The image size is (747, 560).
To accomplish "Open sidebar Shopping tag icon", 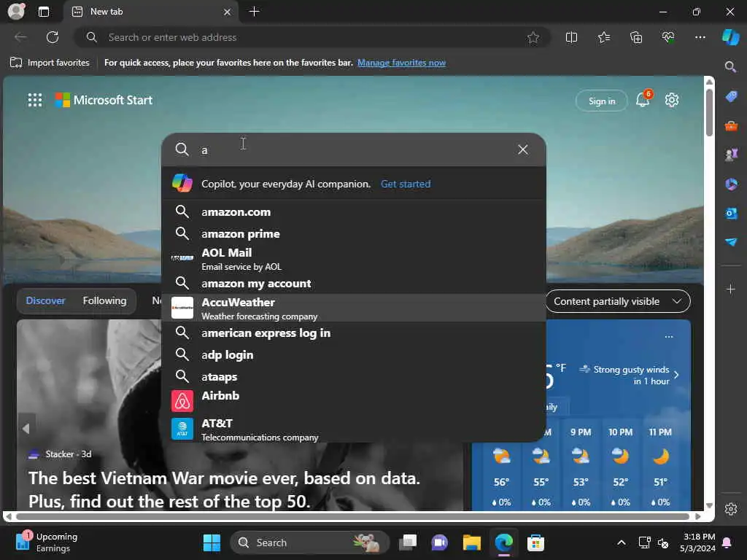I will tap(731, 96).
